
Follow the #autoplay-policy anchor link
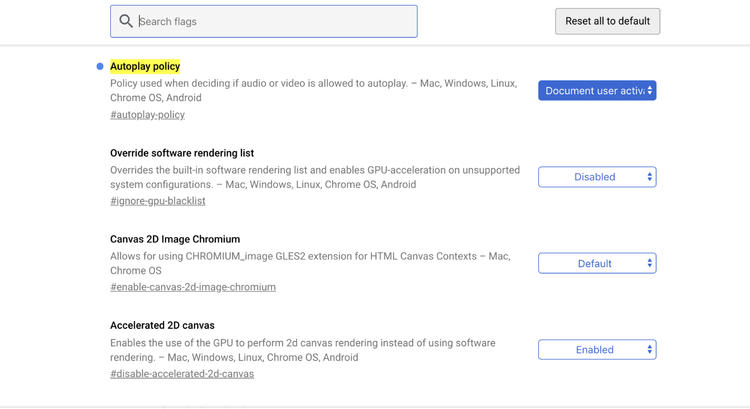147,115
